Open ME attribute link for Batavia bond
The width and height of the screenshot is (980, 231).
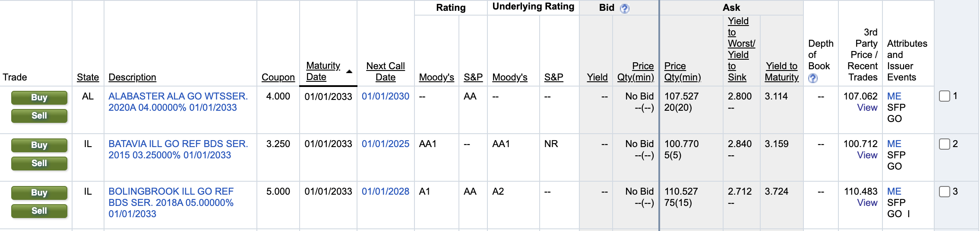click(894, 144)
